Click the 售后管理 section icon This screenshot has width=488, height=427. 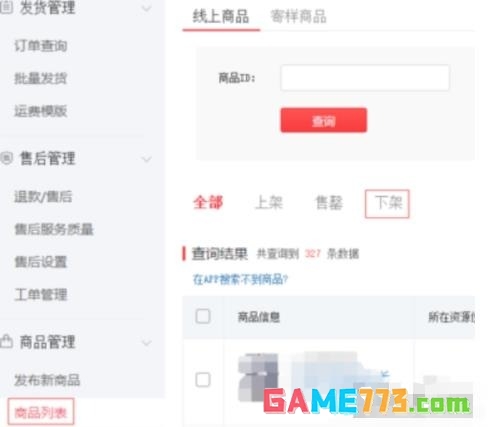6,158
